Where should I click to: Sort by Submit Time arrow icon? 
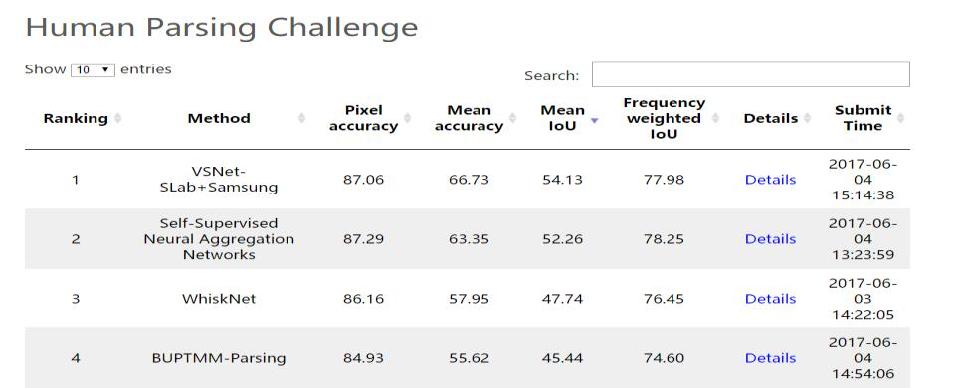900,118
